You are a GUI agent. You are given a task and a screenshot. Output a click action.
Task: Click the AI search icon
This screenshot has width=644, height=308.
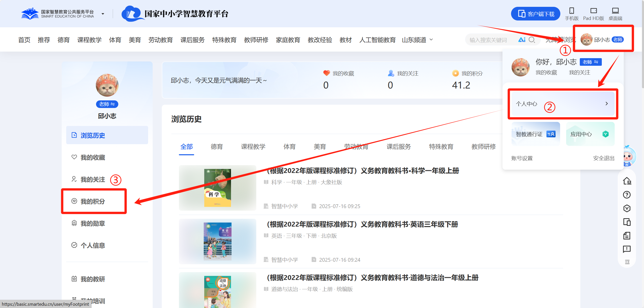point(522,40)
